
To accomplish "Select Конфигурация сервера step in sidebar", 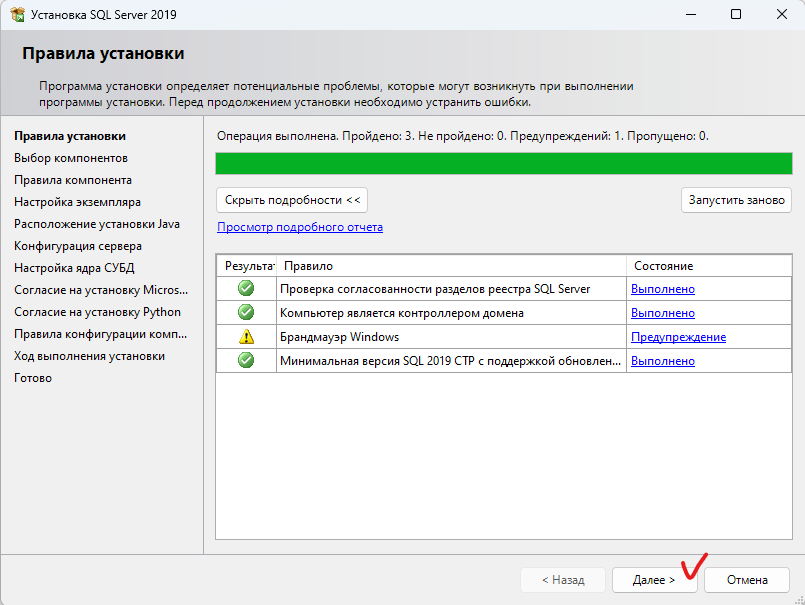I will coord(78,247).
